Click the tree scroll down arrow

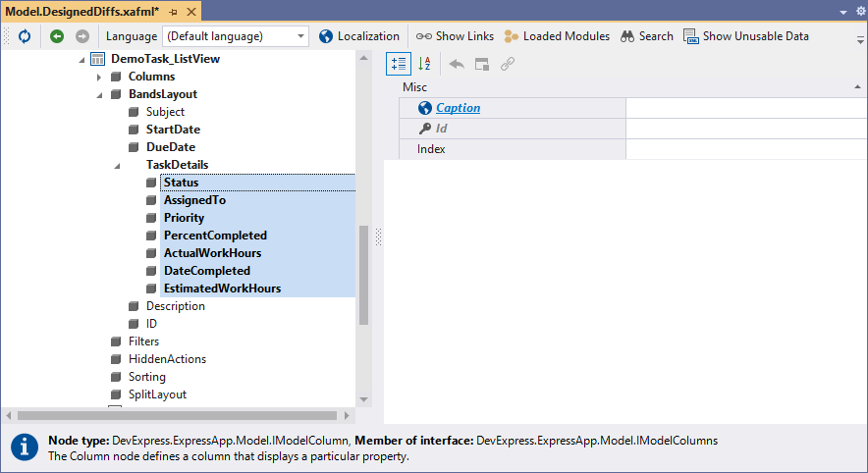point(363,399)
